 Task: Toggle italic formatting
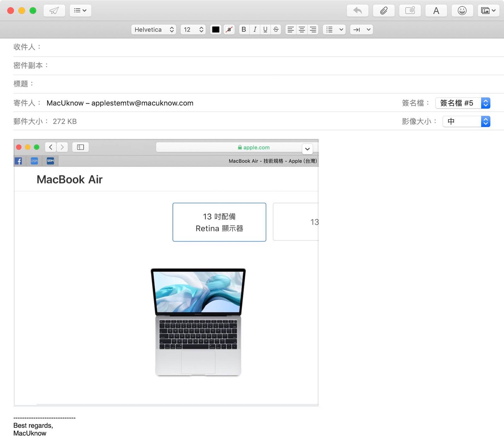point(255,30)
